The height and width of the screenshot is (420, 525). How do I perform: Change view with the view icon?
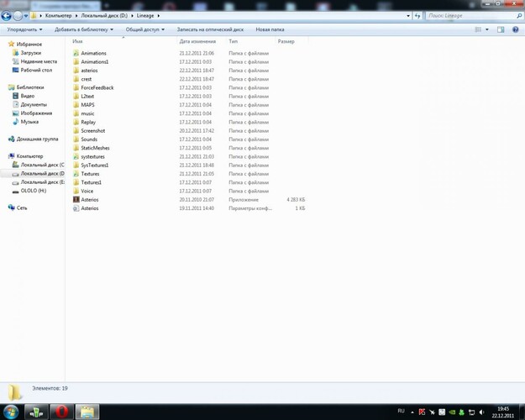(478, 29)
